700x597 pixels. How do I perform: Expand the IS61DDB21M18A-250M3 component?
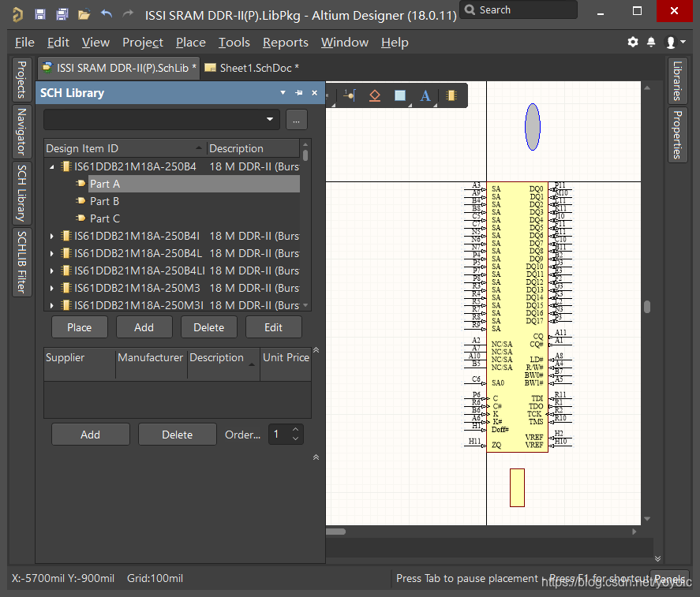tap(52, 288)
